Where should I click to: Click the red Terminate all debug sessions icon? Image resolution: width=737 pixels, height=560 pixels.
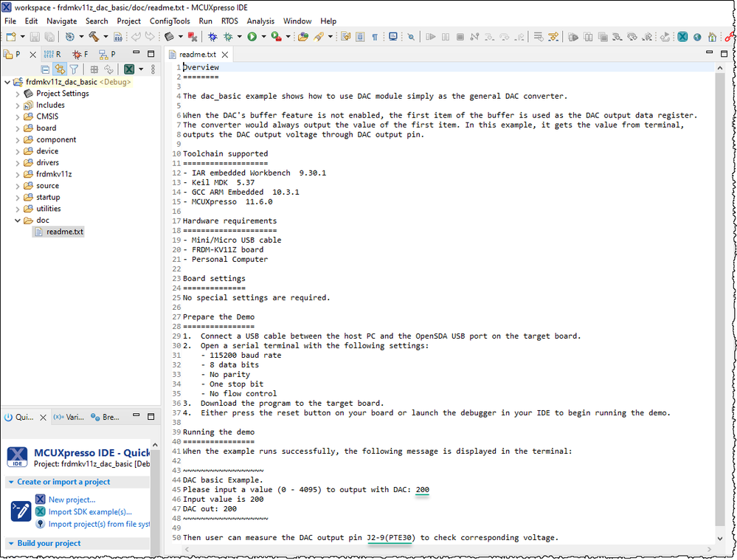point(193,37)
